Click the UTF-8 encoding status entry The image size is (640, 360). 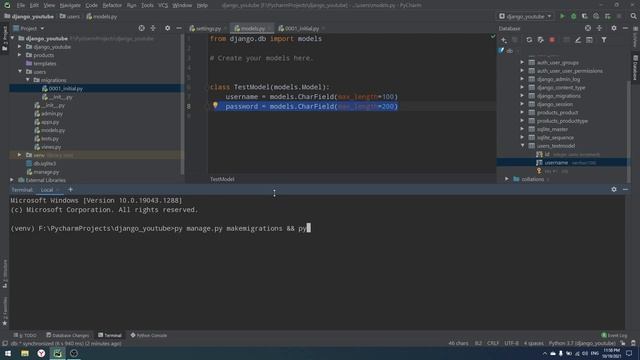point(511,343)
